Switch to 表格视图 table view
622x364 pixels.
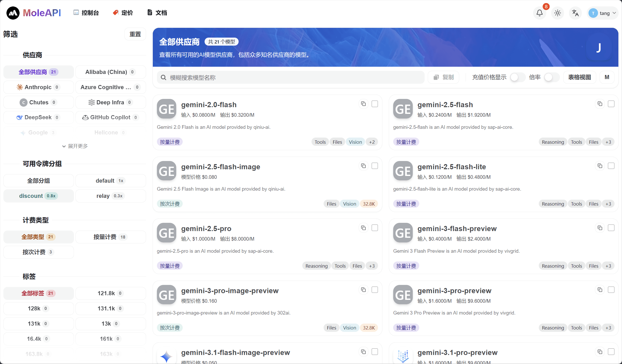(x=580, y=77)
